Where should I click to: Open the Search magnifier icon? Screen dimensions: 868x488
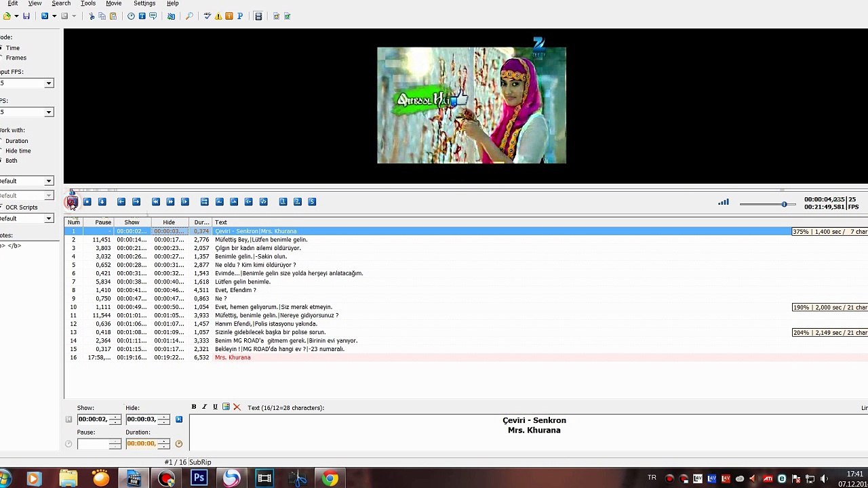point(189,16)
